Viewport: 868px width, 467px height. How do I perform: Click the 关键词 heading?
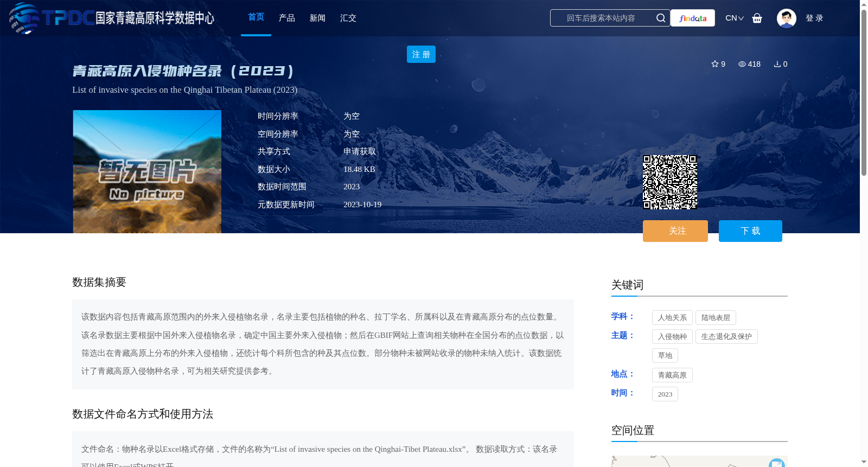click(627, 285)
